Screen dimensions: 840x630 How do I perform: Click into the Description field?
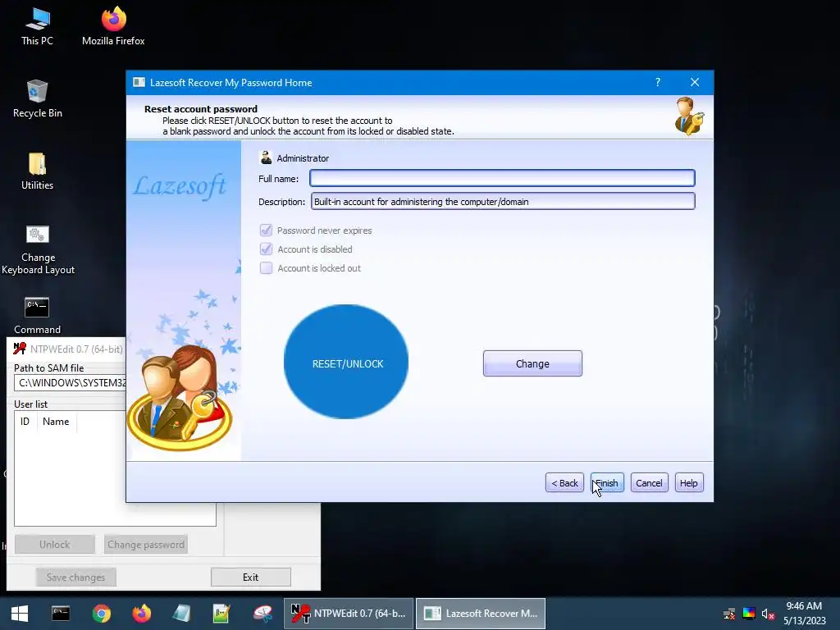[503, 202]
